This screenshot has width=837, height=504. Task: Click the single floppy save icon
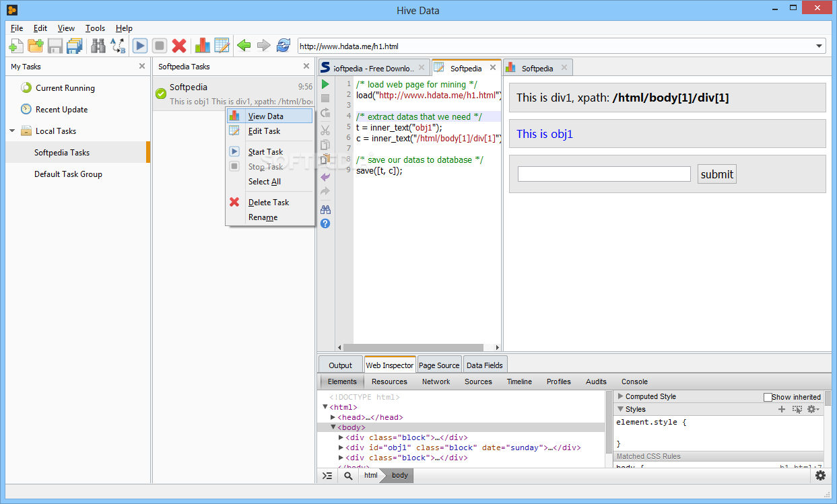55,46
